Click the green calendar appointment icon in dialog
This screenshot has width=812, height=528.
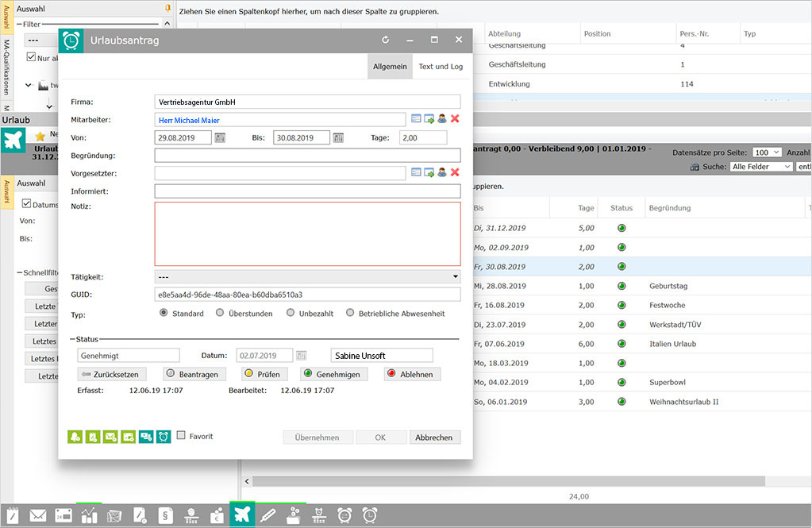coord(128,437)
